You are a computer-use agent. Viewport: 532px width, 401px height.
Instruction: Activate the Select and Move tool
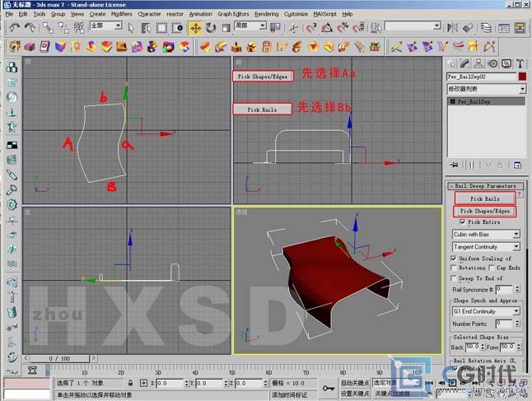(x=196, y=28)
